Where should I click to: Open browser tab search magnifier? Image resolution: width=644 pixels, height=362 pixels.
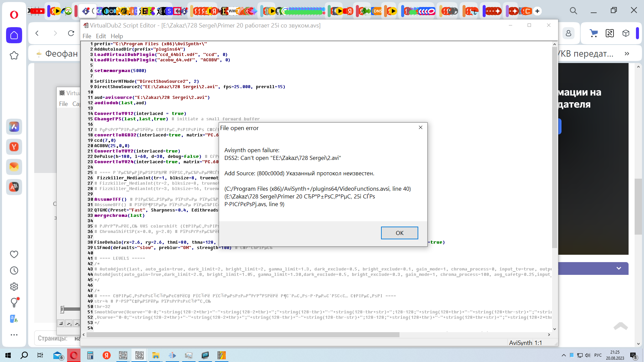click(574, 11)
